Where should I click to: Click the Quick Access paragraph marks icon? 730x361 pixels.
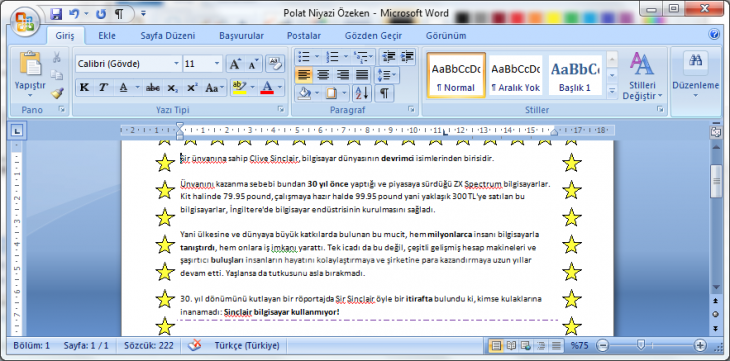119,14
